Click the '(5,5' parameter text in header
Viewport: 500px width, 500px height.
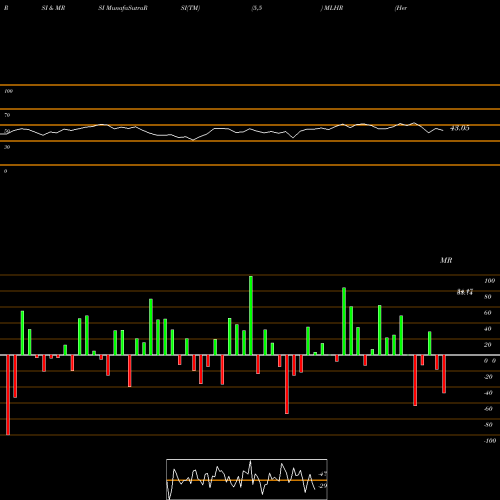point(257,8)
